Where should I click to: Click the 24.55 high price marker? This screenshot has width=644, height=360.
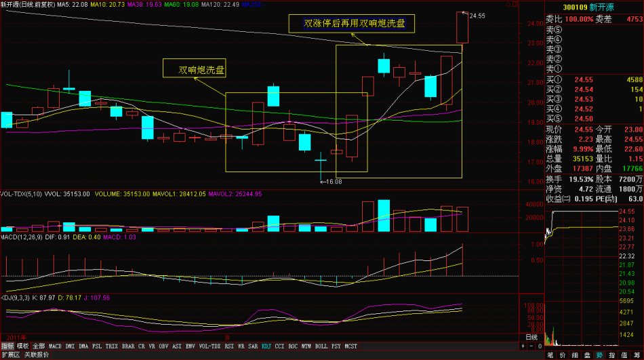477,16
